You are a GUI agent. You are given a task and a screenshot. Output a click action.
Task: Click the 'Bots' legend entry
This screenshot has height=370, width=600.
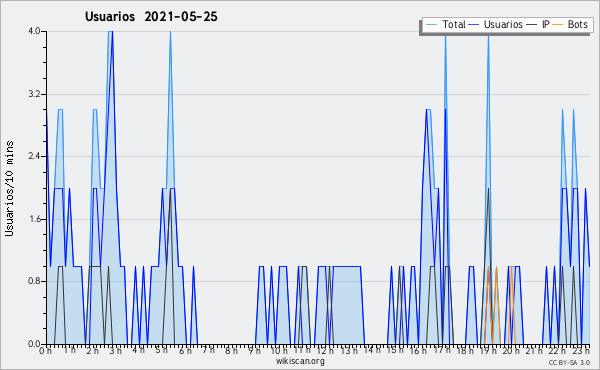577,24
